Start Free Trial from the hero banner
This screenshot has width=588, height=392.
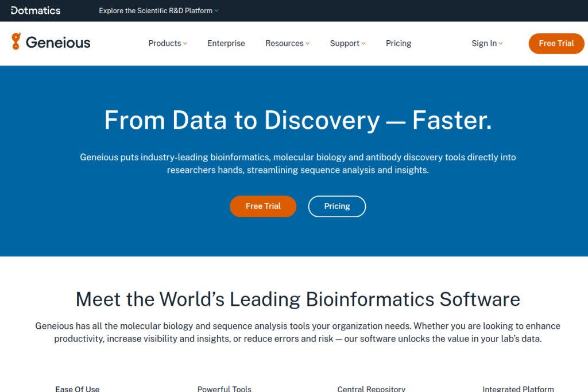pos(263,206)
